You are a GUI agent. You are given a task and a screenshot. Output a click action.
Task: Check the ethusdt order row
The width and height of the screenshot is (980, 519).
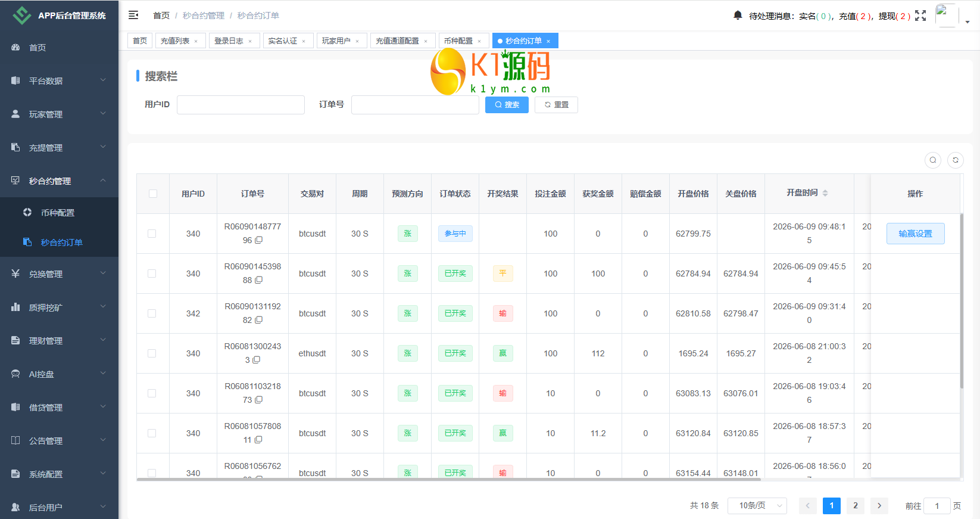152,353
